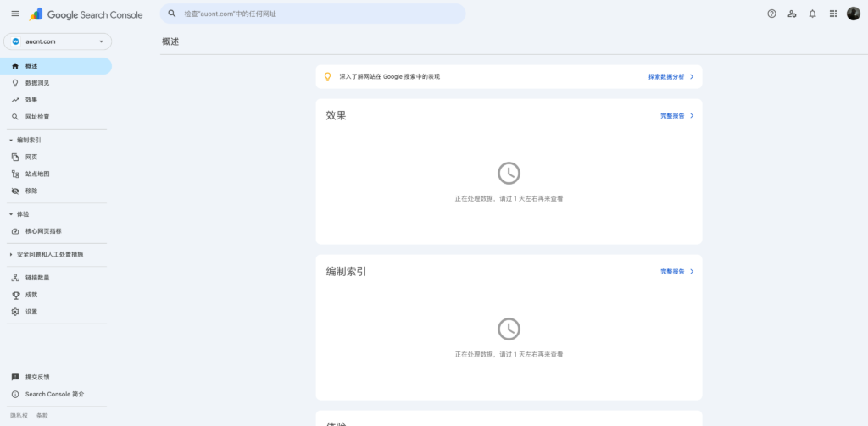Click the 提交反馈 sidebar entry
Screen dimensions: 868x426
point(56,378)
